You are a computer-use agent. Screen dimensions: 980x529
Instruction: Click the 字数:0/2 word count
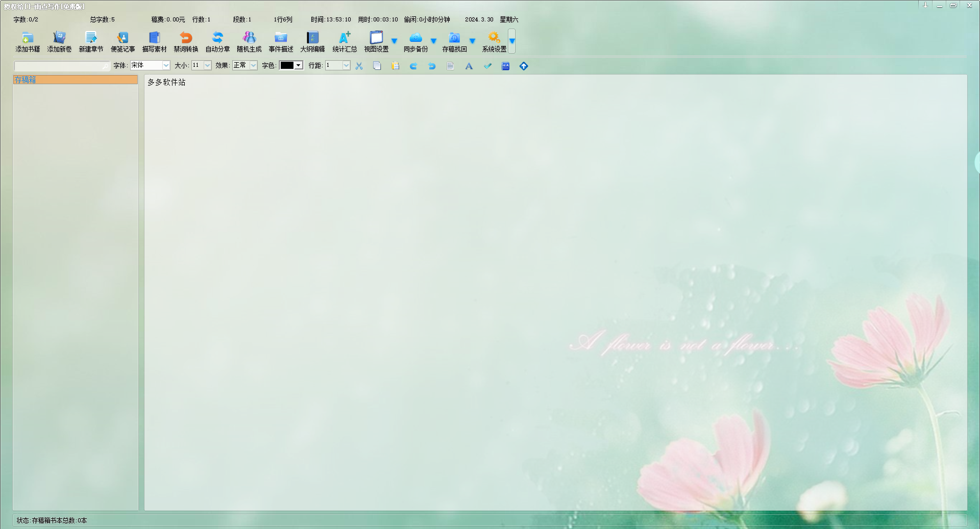click(26, 19)
